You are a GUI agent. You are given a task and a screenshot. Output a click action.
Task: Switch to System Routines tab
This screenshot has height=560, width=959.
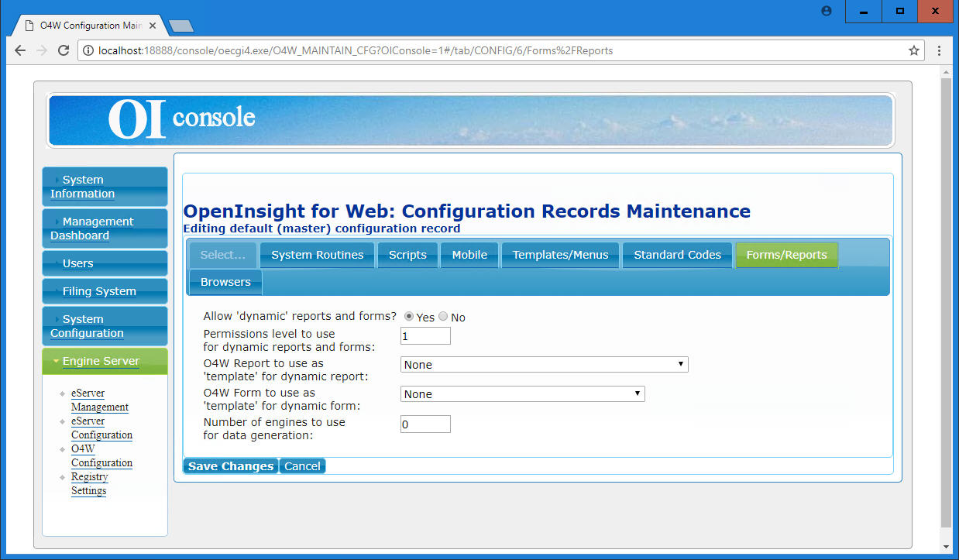pos(318,255)
